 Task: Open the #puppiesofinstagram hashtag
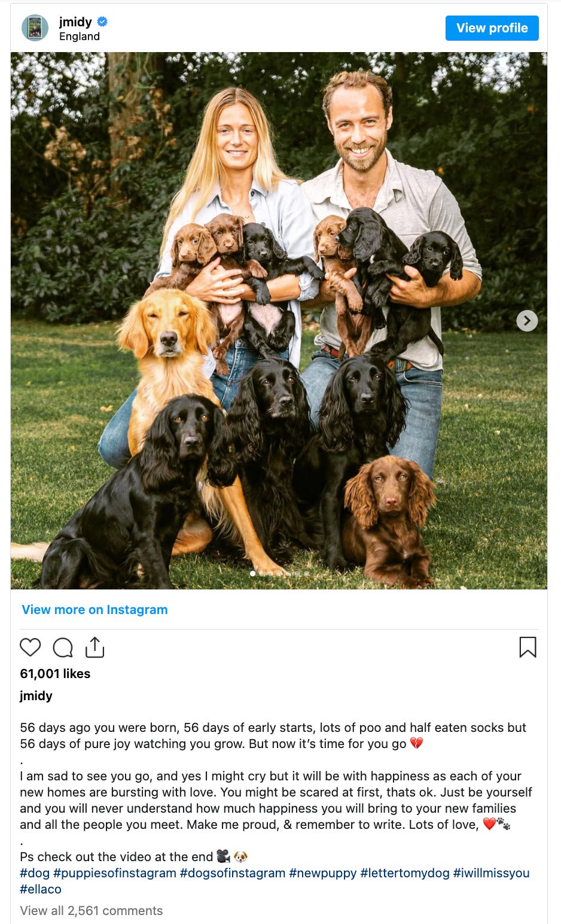coord(115,873)
